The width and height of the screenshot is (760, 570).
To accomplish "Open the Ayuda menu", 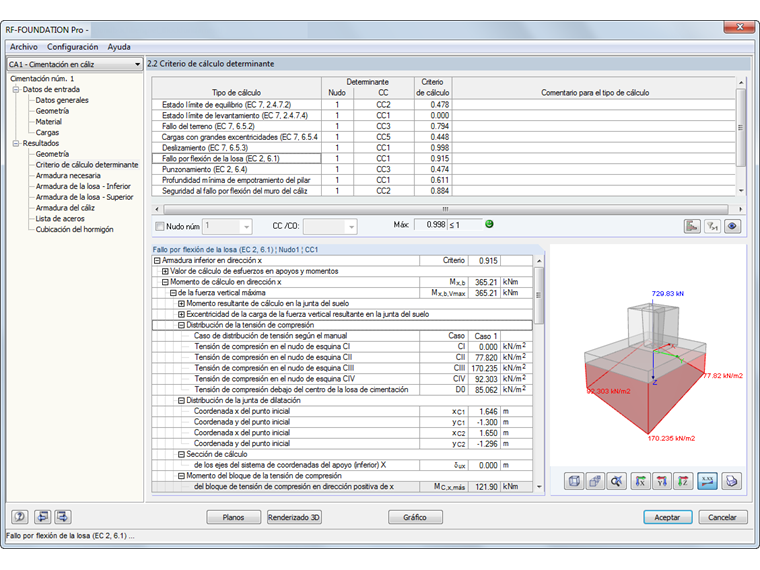I will coord(119,47).
